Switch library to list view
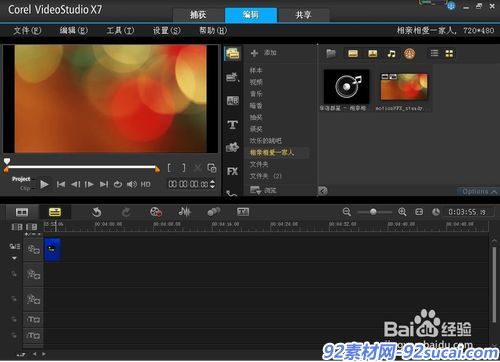 434,53
